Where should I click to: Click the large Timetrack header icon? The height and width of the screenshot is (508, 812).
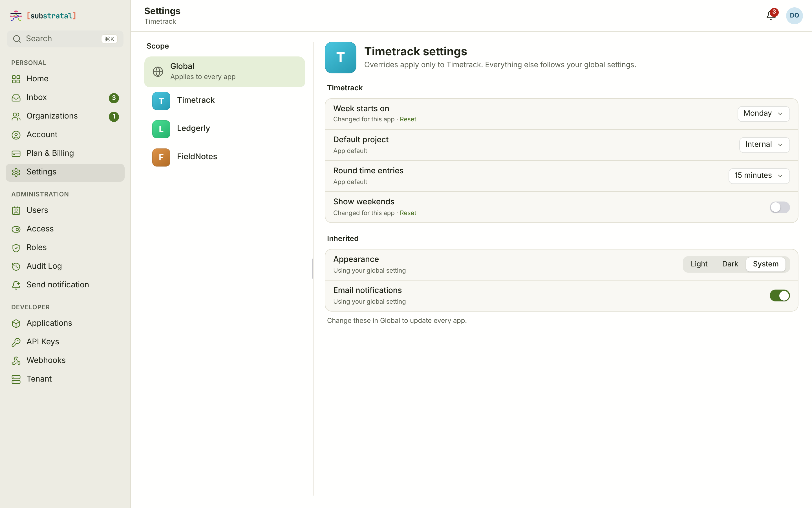point(340,58)
